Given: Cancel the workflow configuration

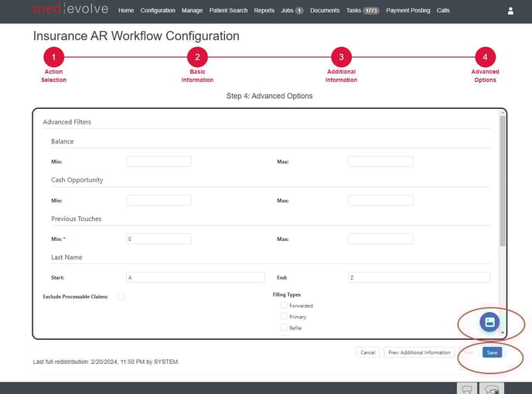Looking at the screenshot, I should [367, 352].
